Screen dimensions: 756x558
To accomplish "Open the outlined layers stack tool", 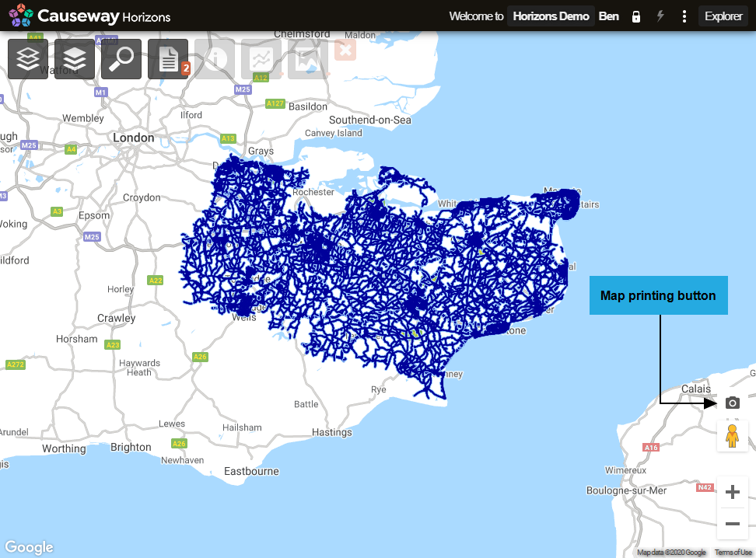I will pyautogui.click(x=28, y=59).
